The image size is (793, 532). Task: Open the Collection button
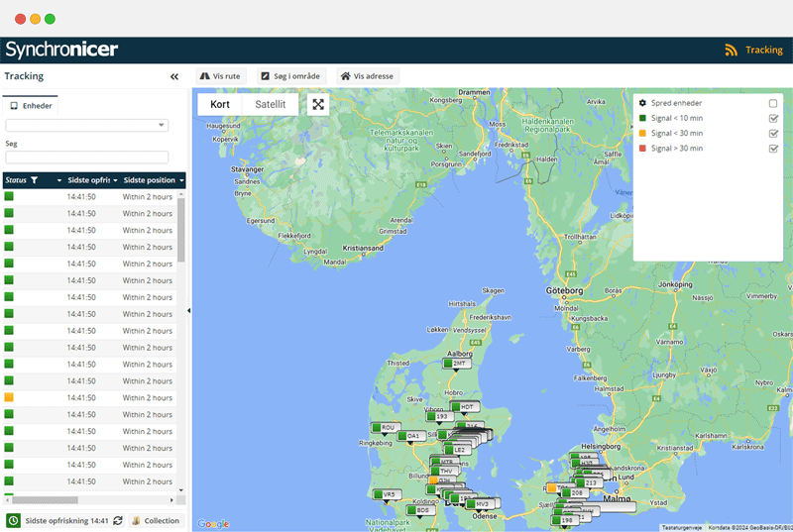click(156, 520)
